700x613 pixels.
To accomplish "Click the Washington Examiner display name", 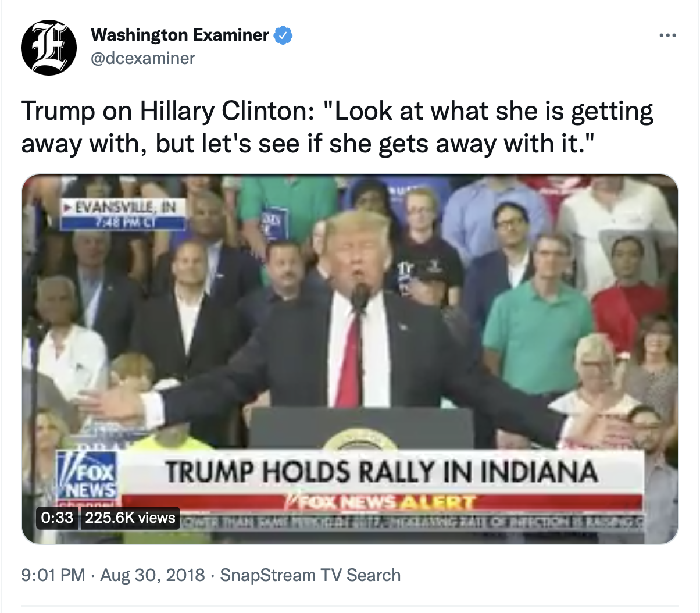I will 180,35.
